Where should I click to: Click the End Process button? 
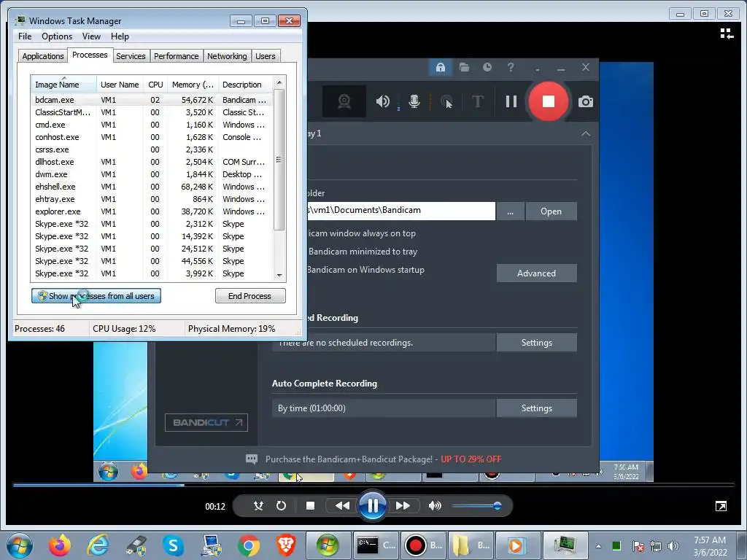coord(250,296)
